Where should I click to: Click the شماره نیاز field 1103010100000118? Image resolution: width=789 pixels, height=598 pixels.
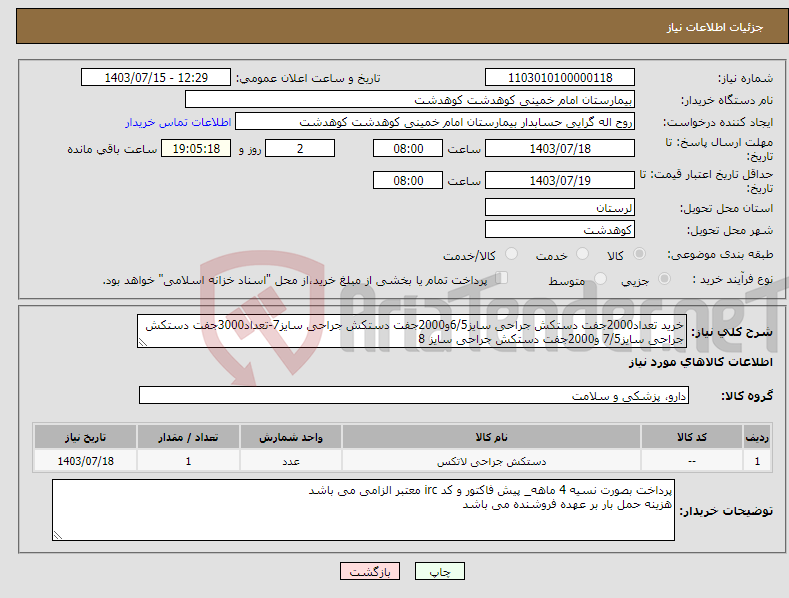[560, 78]
